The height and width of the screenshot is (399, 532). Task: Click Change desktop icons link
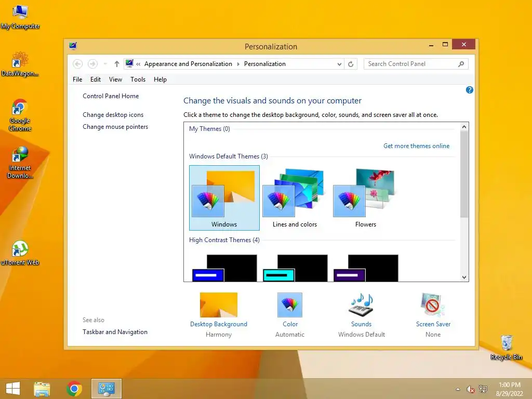tap(113, 115)
